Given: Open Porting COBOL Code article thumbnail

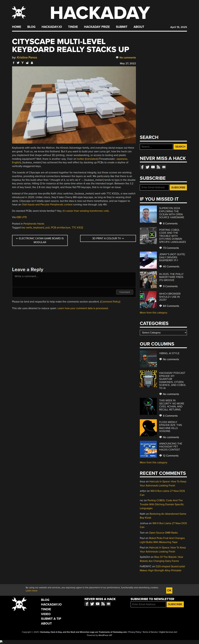Looking at the screenshot, I should (x=148, y=236).
